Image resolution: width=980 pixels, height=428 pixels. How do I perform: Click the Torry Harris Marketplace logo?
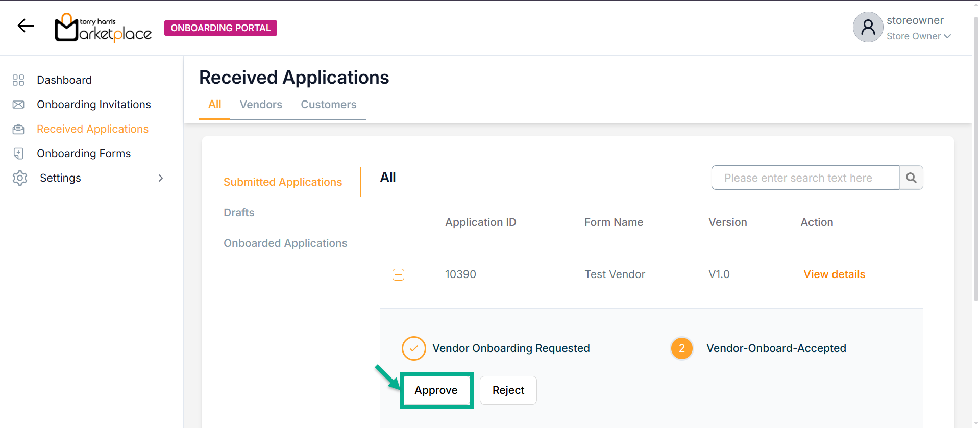click(x=103, y=28)
